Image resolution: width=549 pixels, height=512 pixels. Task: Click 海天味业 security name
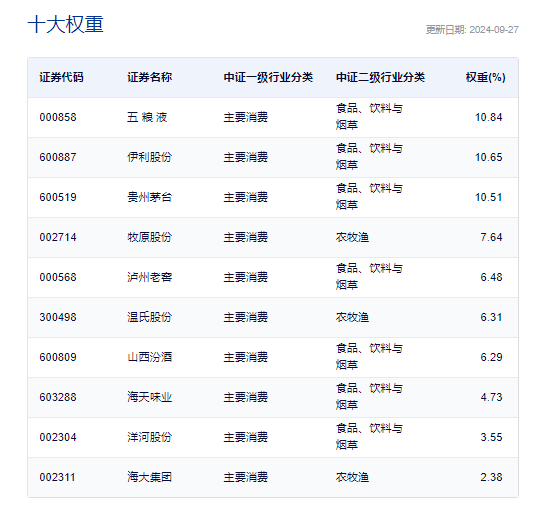click(150, 397)
